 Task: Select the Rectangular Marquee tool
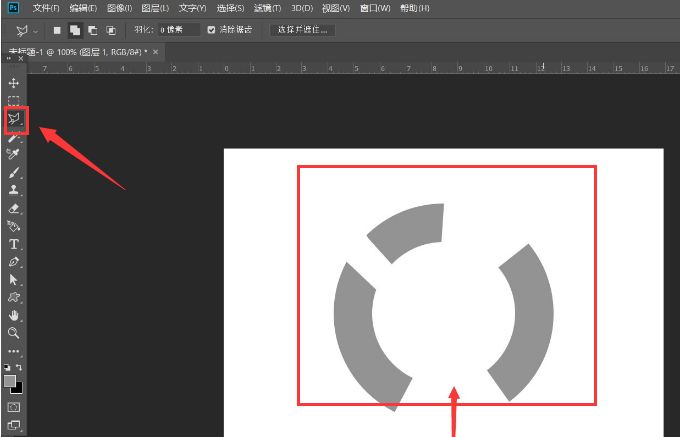(14, 101)
